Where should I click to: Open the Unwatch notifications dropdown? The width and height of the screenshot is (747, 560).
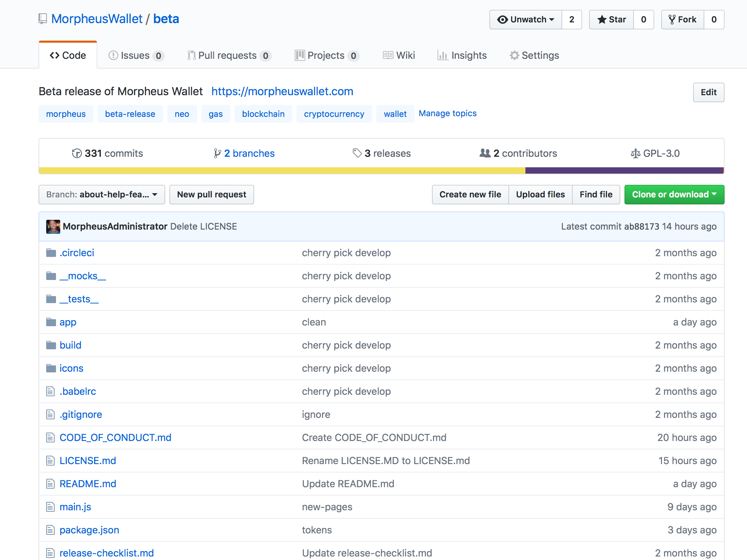tap(526, 20)
